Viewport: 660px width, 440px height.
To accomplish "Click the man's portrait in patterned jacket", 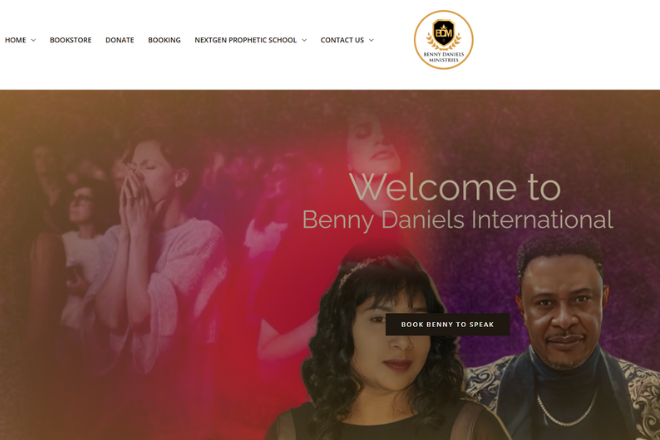I will 564,337.
